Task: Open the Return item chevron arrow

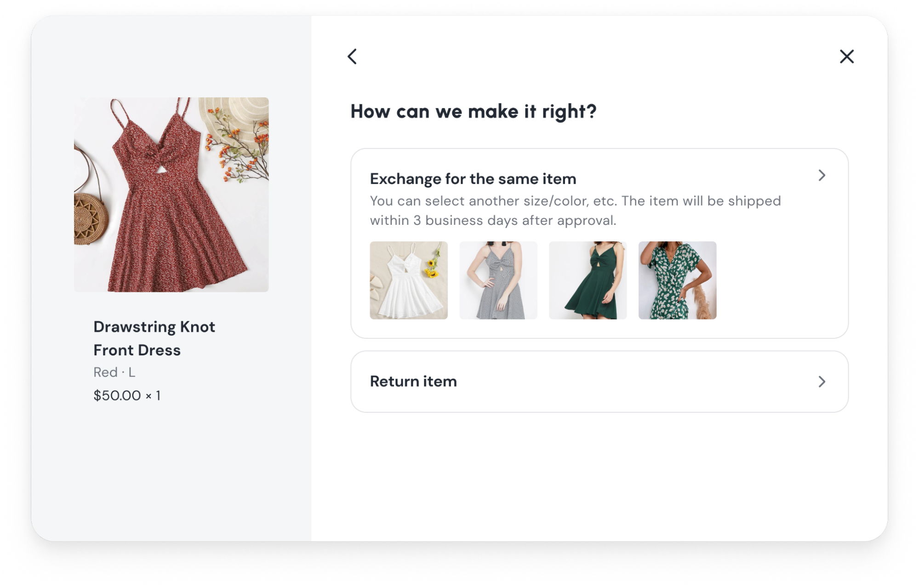Action: coord(822,382)
